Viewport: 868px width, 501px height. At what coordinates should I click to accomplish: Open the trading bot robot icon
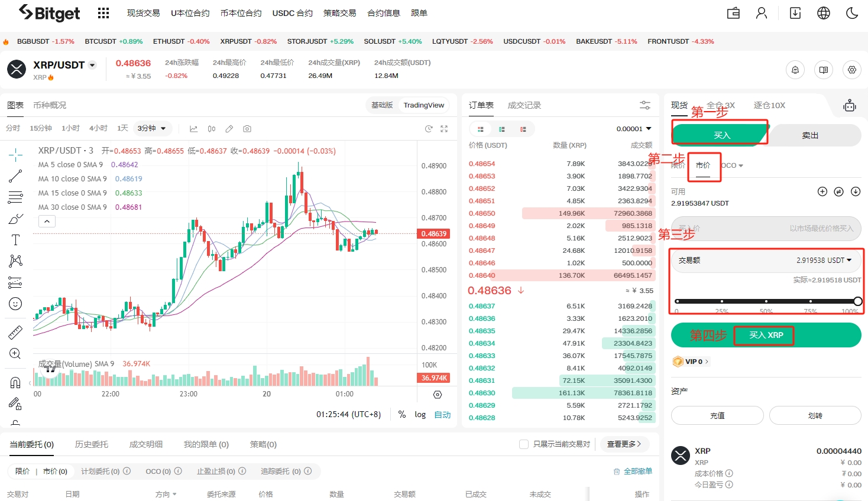tap(850, 106)
